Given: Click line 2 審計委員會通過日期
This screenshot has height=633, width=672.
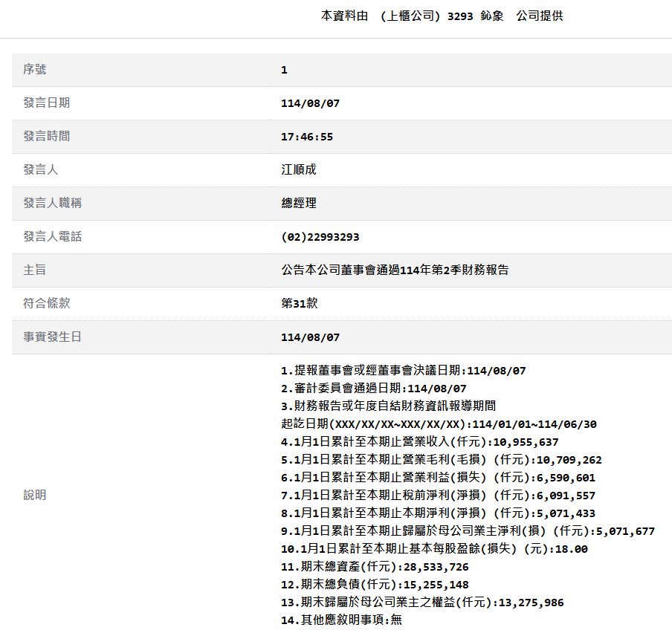Looking at the screenshot, I should tap(374, 389).
